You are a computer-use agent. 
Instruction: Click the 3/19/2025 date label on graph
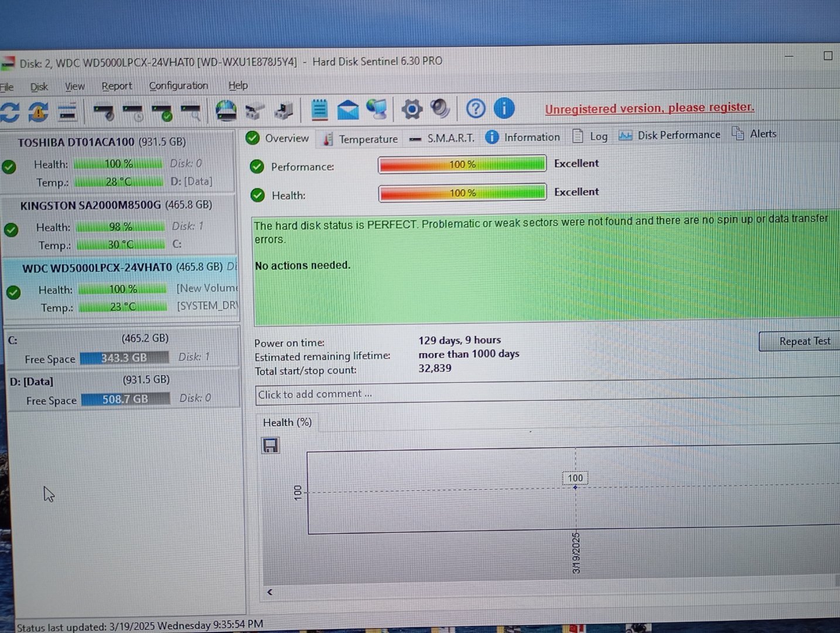576,553
